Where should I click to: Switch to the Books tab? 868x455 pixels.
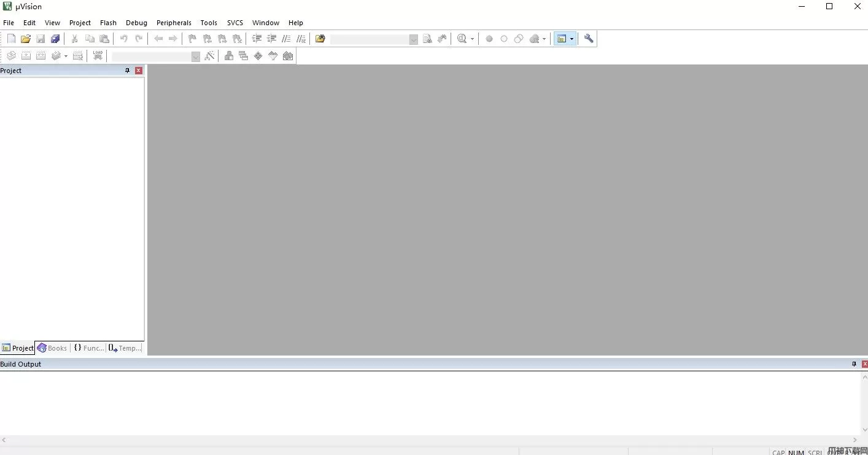pyautogui.click(x=52, y=348)
